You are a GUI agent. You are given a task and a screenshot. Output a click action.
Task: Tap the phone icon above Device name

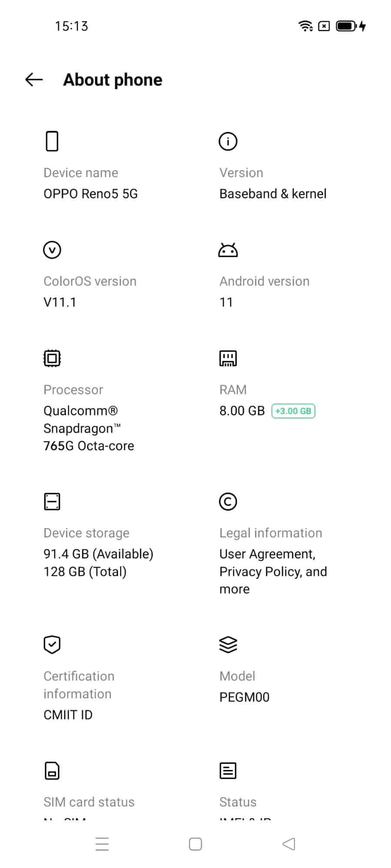[52, 141]
